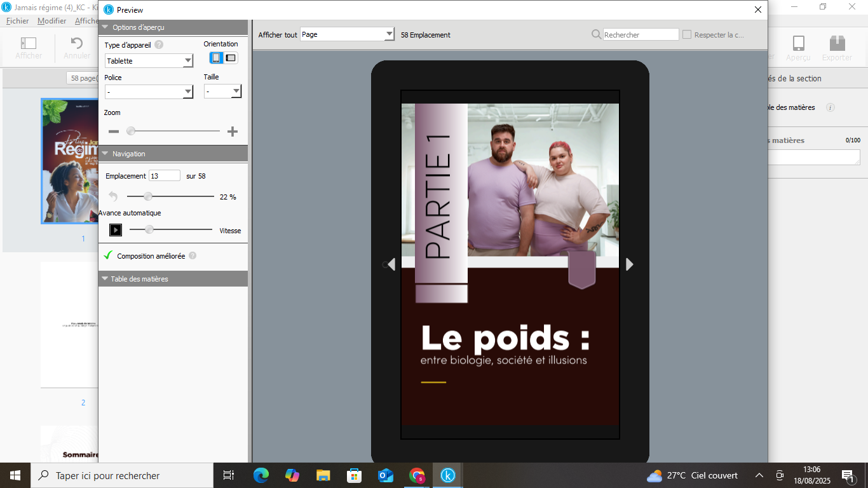Start automatic page advance play button
Image resolution: width=868 pixels, height=488 pixels.
[115, 230]
